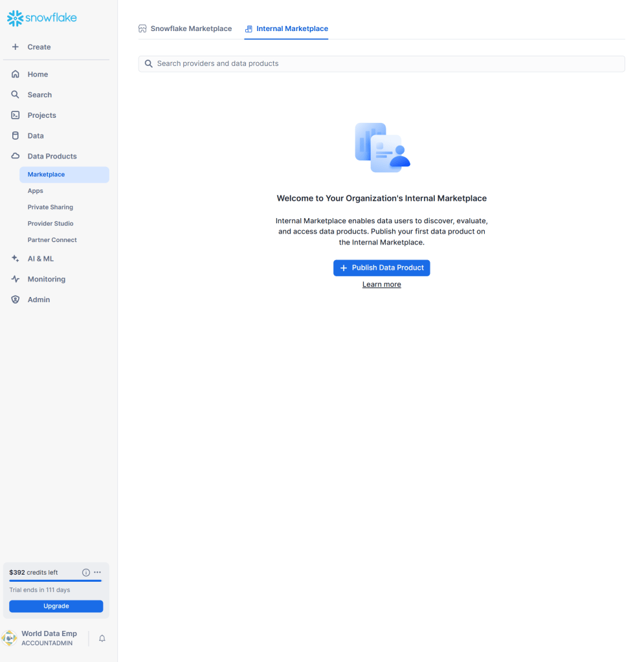The height and width of the screenshot is (662, 644).
Task: Switch to Snowflake Marketplace tab
Action: [x=185, y=29]
